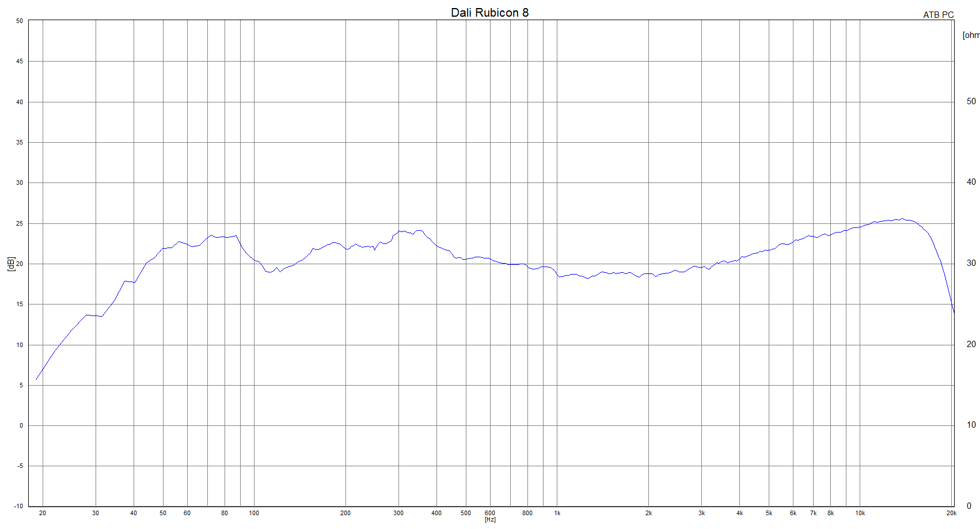Select the 20 Hz frequency axis label
Image resolution: width=980 pixels, height=529 pixels.
[43, 513]
